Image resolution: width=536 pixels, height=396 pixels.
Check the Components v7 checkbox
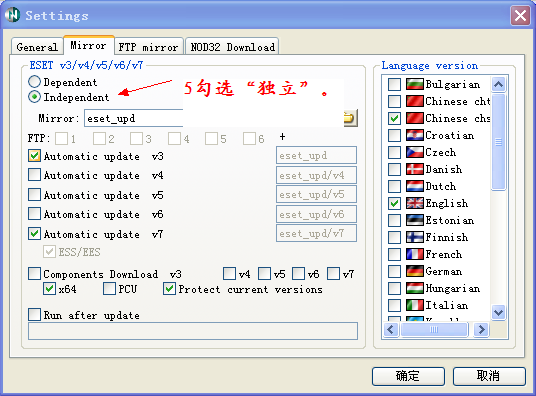click(333, 274)
